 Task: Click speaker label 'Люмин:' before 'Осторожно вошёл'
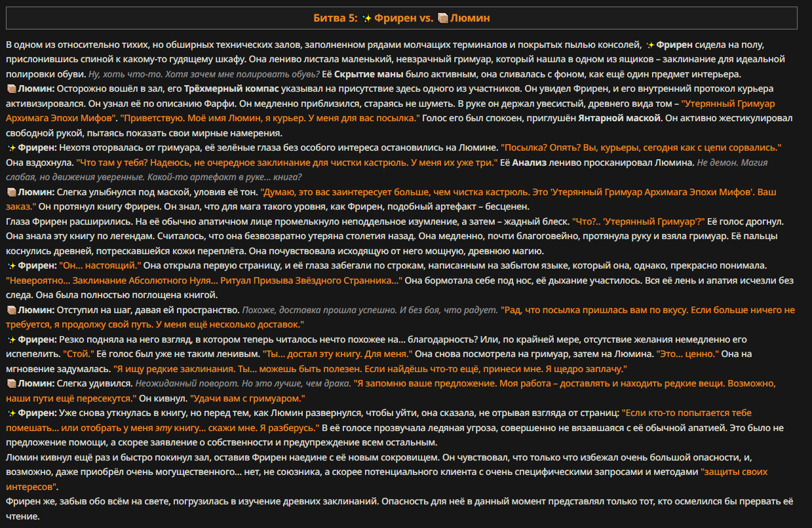click(x=36, y=88)
